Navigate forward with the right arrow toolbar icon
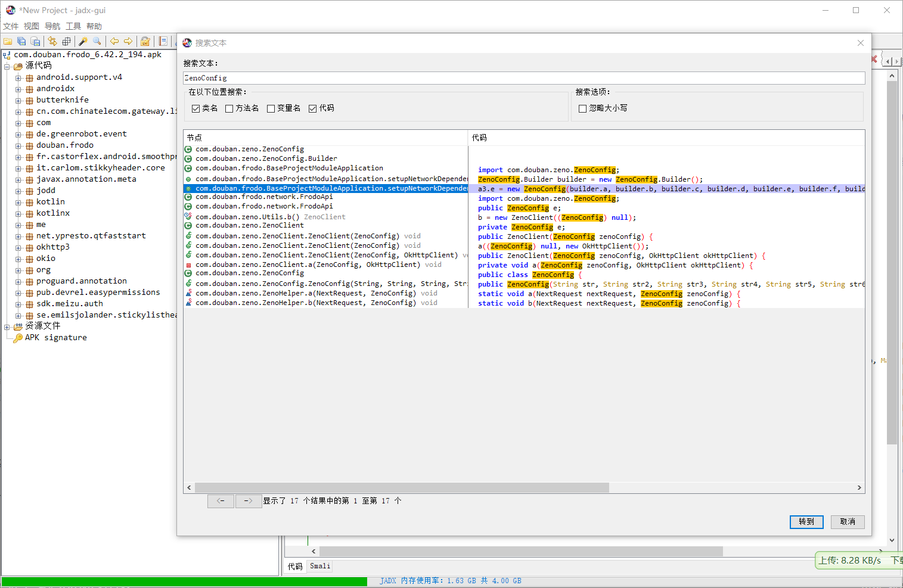The image size is (903, 588). (x=128, y=41)
